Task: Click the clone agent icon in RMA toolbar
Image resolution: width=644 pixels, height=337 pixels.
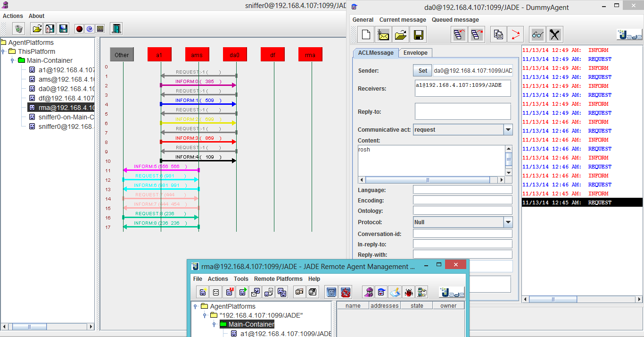Action: click(x=282, y=292)
